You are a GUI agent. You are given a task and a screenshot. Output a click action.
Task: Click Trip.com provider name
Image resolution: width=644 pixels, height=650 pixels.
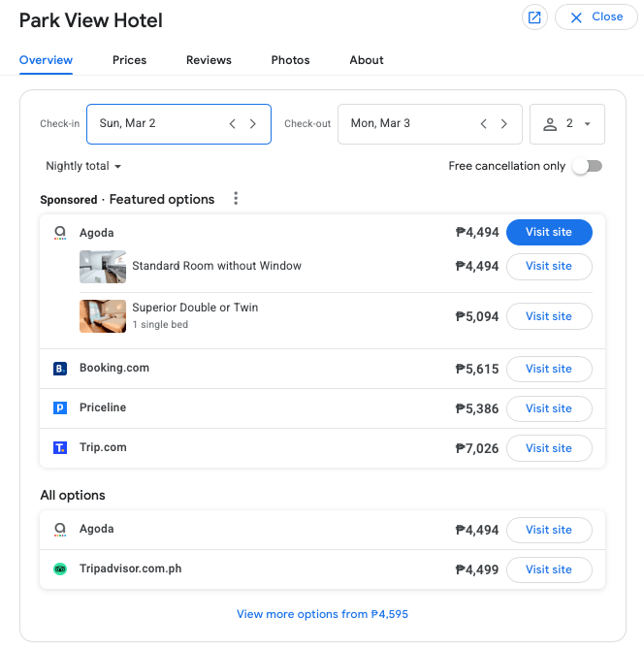click(x=103, y=447)
